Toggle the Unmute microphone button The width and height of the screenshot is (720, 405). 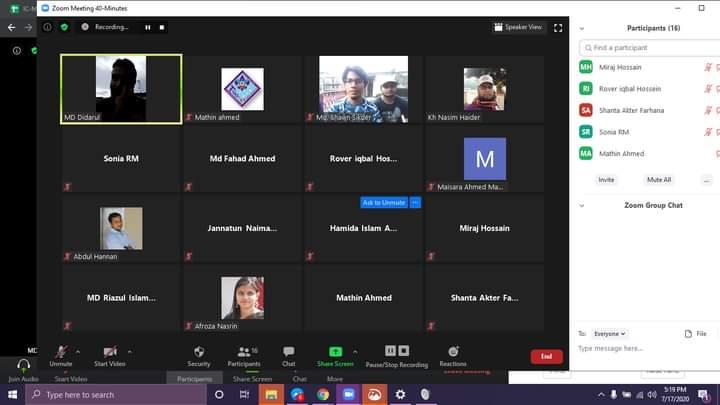tap(61, 352)
